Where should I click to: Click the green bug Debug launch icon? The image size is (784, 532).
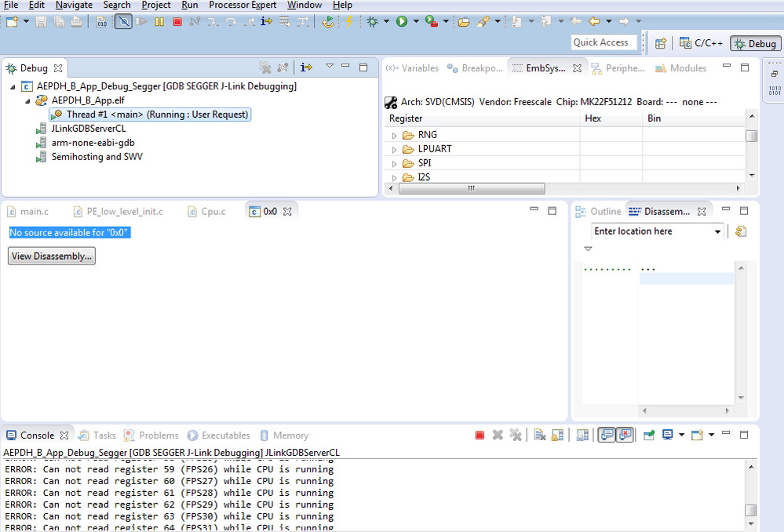(x=373, y=21)
